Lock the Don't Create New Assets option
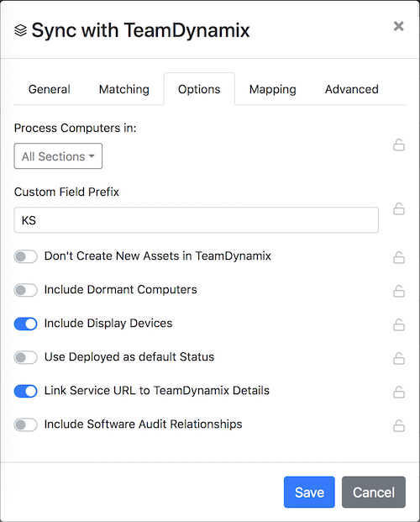The image size is (420, 522). point(399,257)
